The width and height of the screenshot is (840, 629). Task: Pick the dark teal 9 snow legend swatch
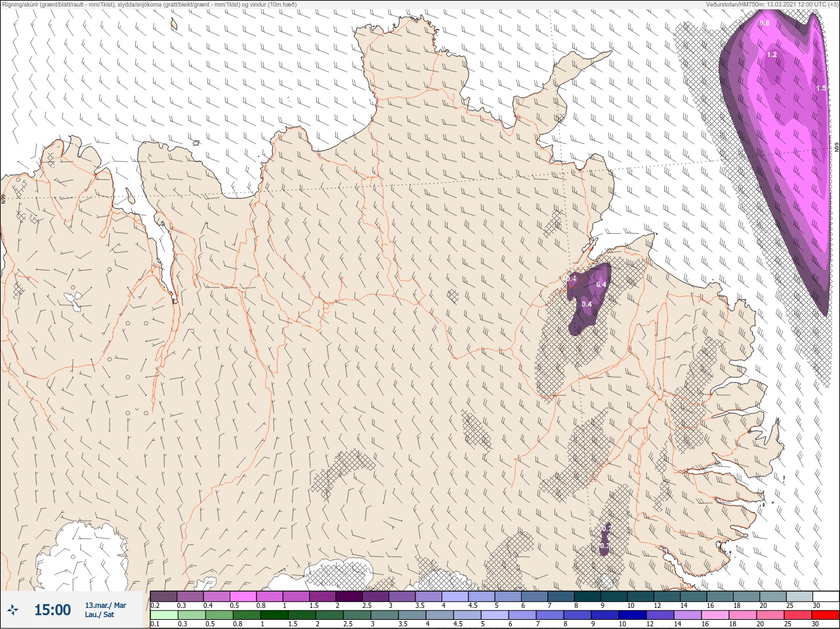coord(614,596)
